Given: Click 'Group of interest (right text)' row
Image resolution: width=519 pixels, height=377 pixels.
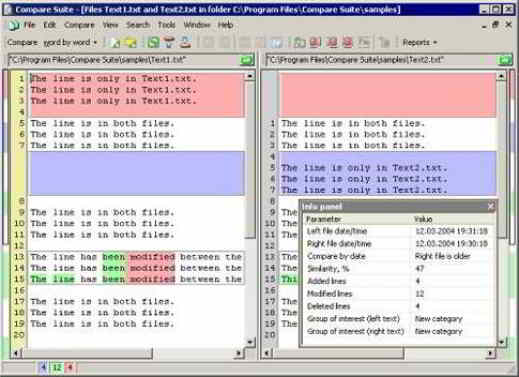Looking at the screenshot, I should (x=399, y=332).
